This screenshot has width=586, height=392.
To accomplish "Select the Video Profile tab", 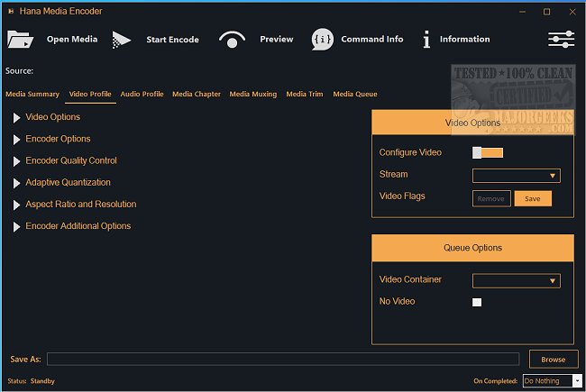I will click(x=90, y=94).
